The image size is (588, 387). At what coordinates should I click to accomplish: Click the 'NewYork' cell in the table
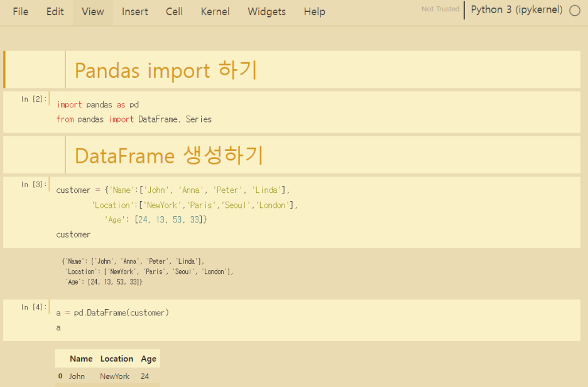tap(114, 376)
